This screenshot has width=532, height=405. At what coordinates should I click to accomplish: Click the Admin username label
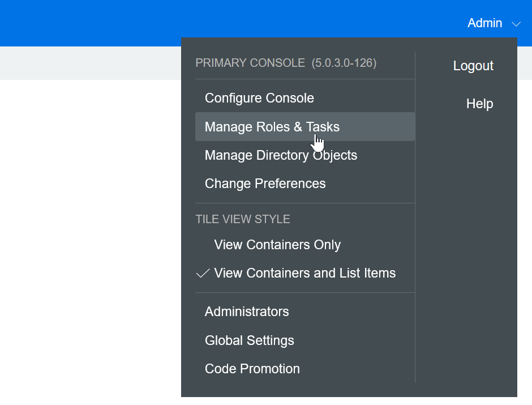pyautogui.click(x=484, y=23)
